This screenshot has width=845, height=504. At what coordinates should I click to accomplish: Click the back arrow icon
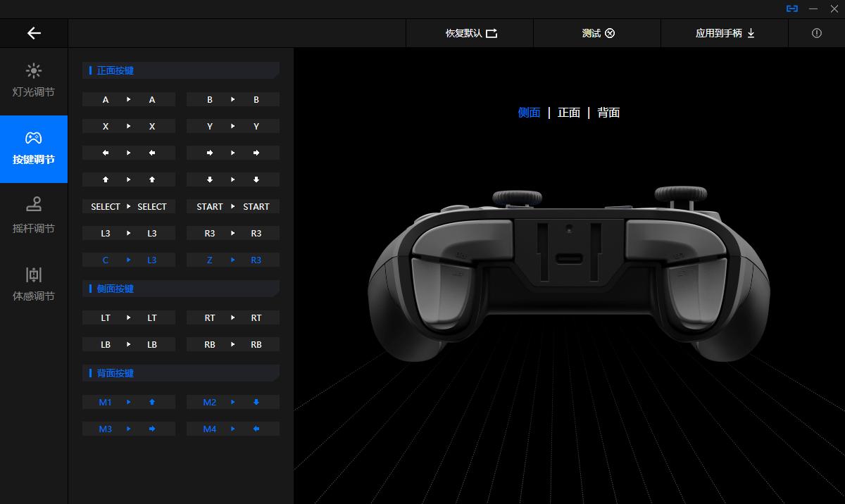[34, 33]
